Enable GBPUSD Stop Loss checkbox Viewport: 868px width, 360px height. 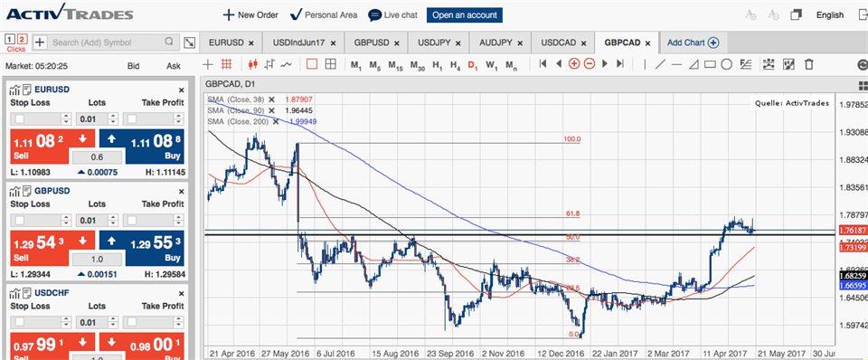(x=19, y=221)
